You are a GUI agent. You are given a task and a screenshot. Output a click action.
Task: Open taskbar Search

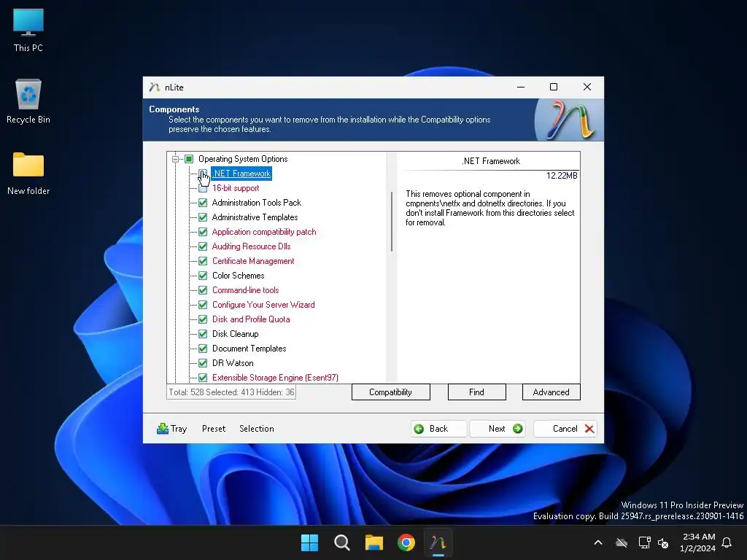coord(341,542)
